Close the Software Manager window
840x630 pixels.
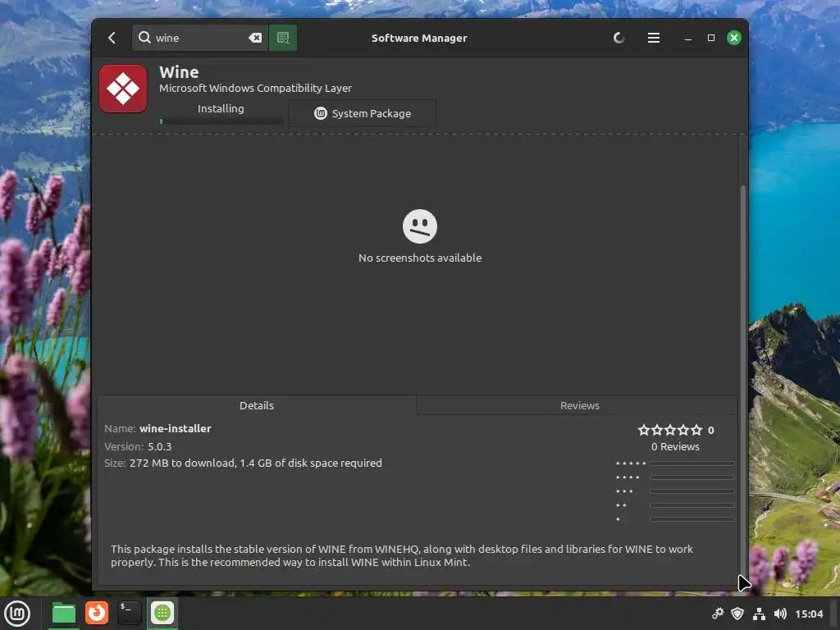point(734,38)
